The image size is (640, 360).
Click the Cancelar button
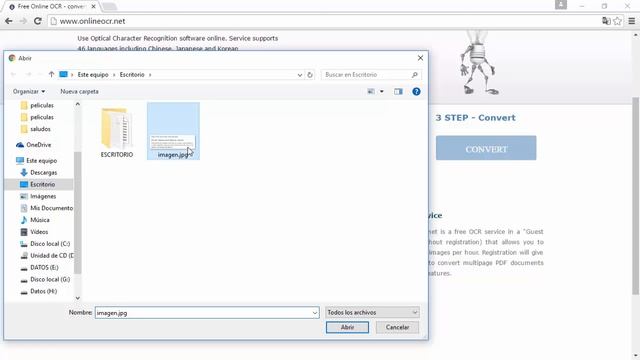click(x=397, y=327)
